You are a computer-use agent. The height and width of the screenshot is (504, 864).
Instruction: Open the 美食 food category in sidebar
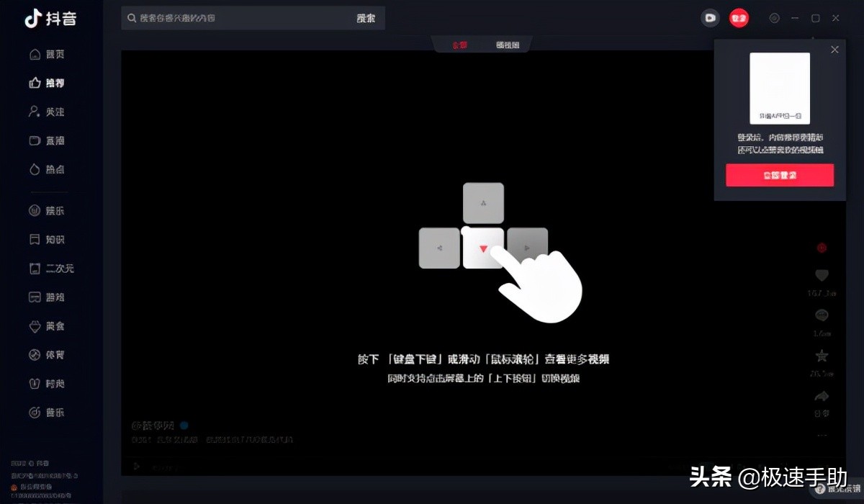pos(43,325)
